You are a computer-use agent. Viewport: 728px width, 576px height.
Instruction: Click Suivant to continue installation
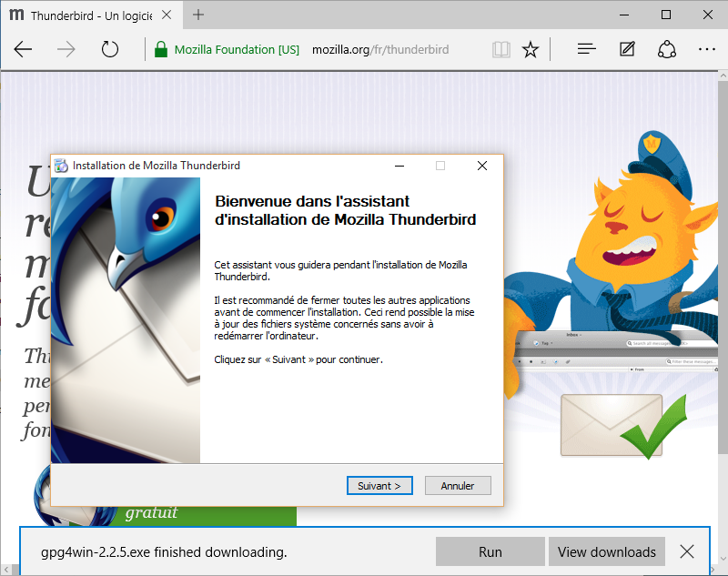[x=379, y=486]
